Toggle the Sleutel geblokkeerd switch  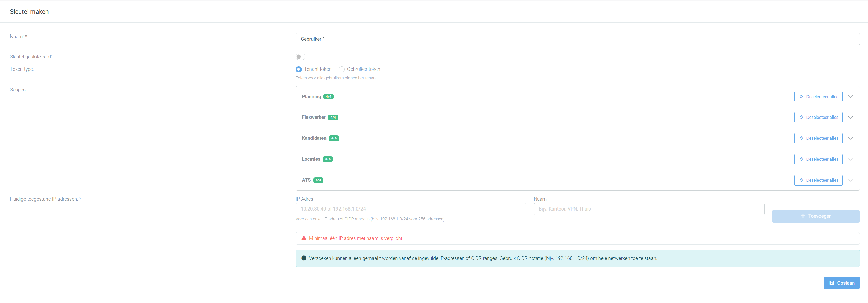(x=300, y=57)
